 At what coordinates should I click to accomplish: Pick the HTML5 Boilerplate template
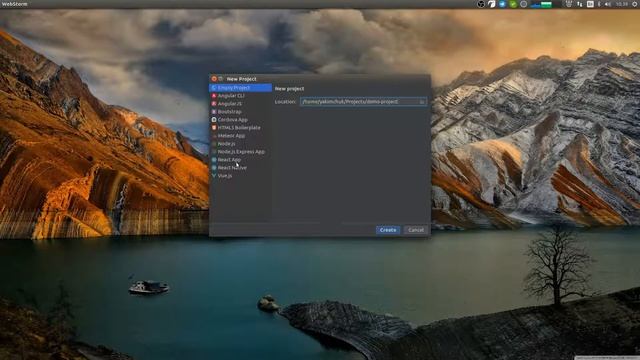pos(240,127)
